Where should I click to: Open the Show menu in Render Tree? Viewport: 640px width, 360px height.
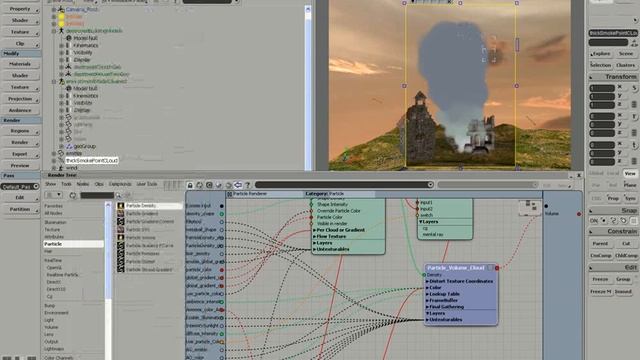[50, 184]
